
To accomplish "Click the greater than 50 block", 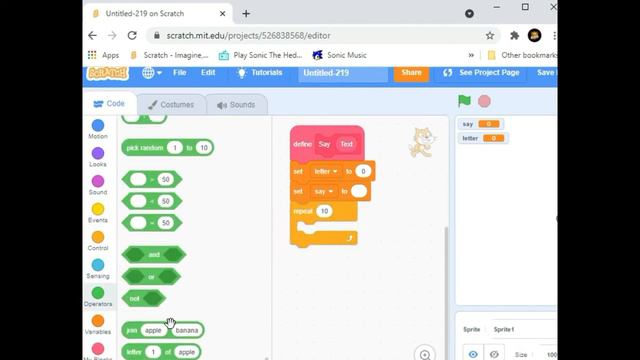I will click(x=152, y=179).
